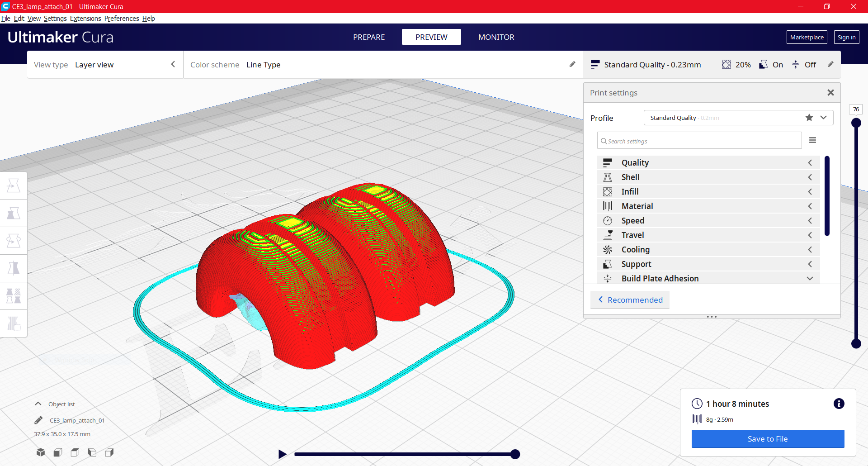Expand the Travel settings category

[708, 235]
